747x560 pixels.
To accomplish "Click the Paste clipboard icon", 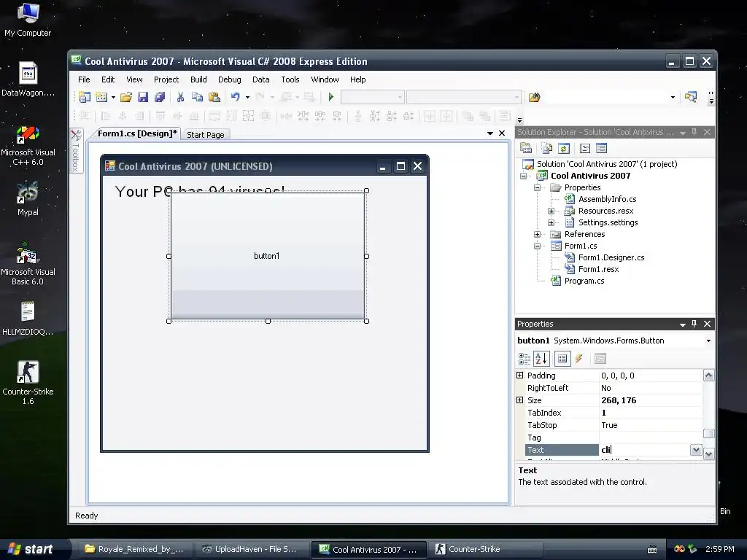I will [x=214, y=97].
